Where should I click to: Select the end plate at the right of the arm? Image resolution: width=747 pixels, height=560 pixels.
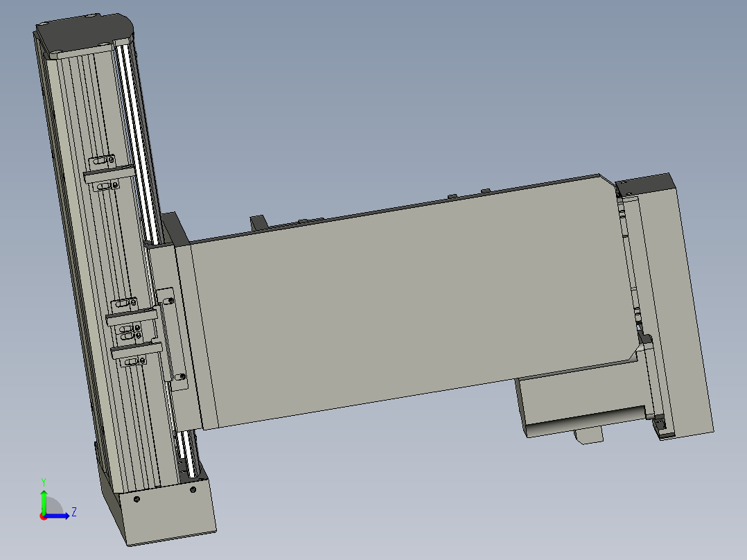[x=676, y=308]
